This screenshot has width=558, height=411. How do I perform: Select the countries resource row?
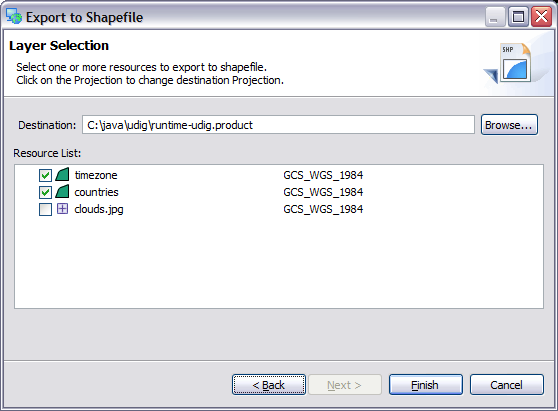(279, 192)
